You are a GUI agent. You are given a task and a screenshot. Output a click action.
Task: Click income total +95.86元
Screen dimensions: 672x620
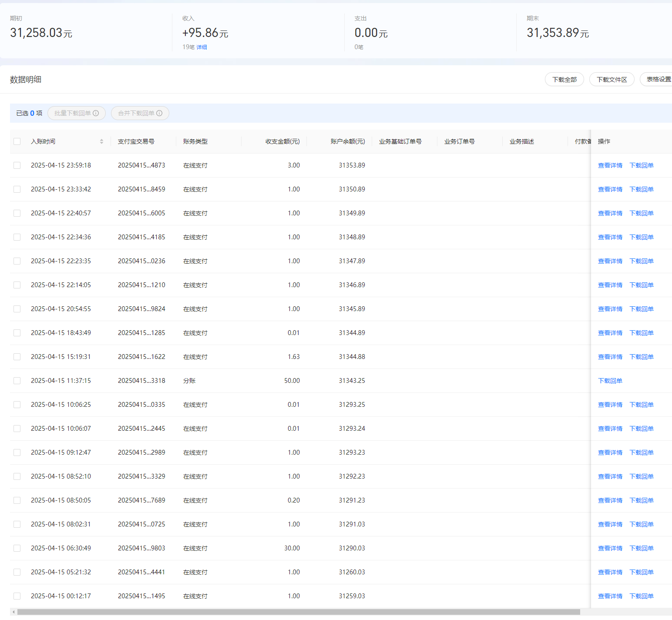[x=205, y=33]
